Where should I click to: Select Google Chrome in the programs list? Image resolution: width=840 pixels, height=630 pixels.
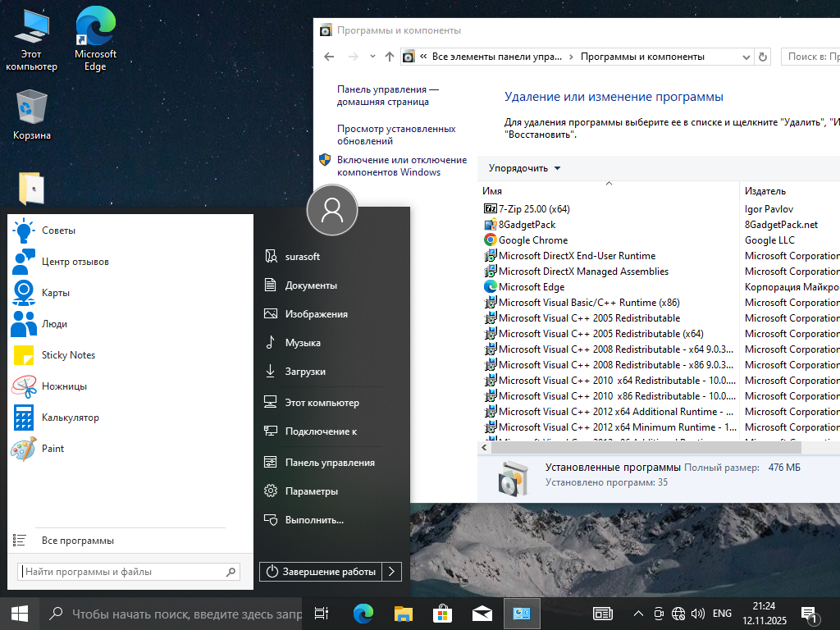532,240
